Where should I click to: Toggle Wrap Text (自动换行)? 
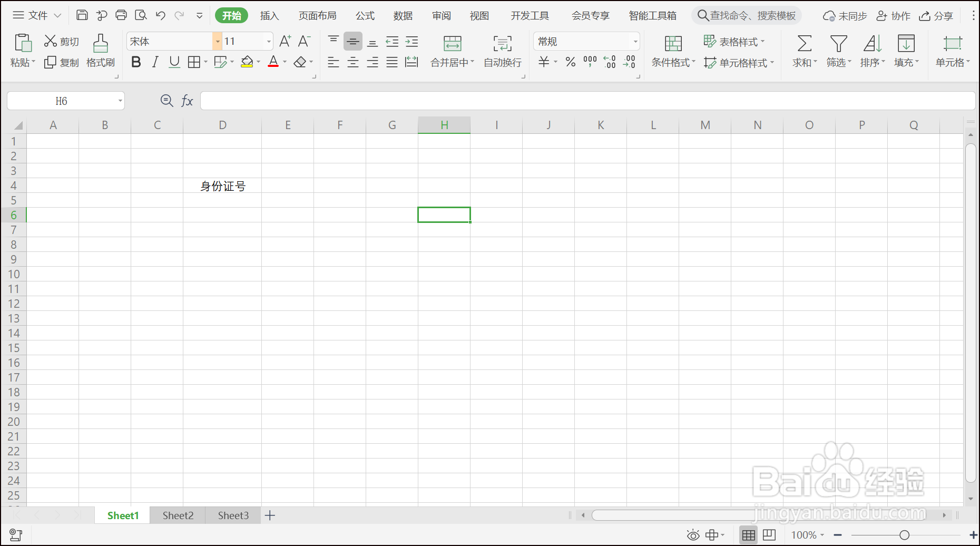pyautogui.click(x=503, y=51)
